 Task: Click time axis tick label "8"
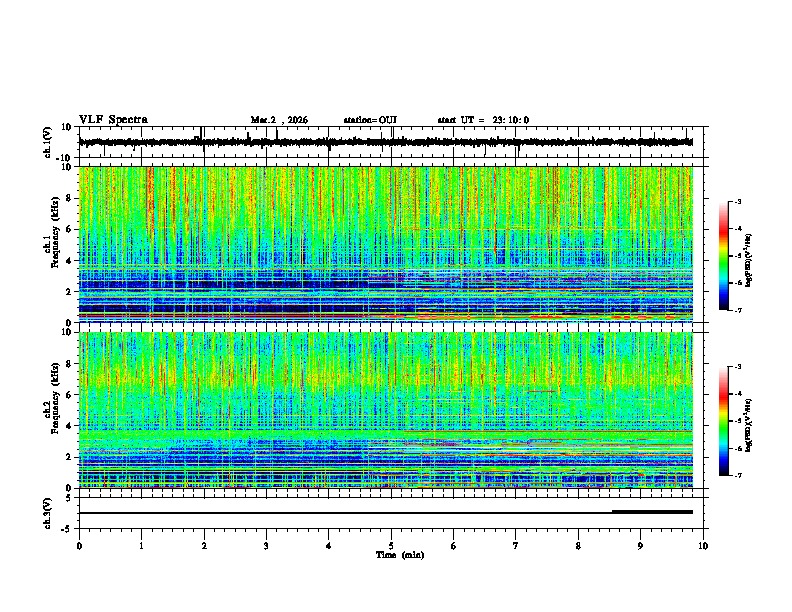pos(578,546)
